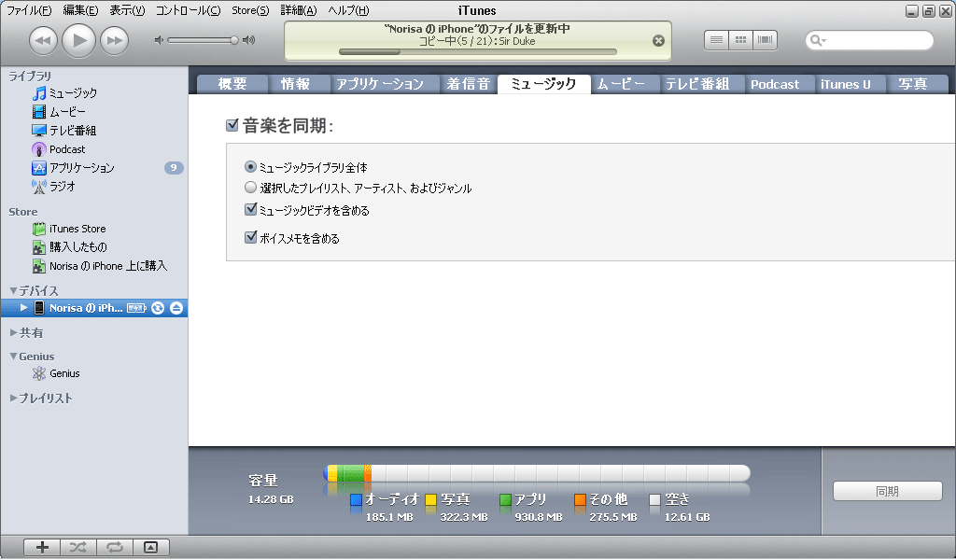Open テレビ番組 library in sidebar

tap(64, 131)
